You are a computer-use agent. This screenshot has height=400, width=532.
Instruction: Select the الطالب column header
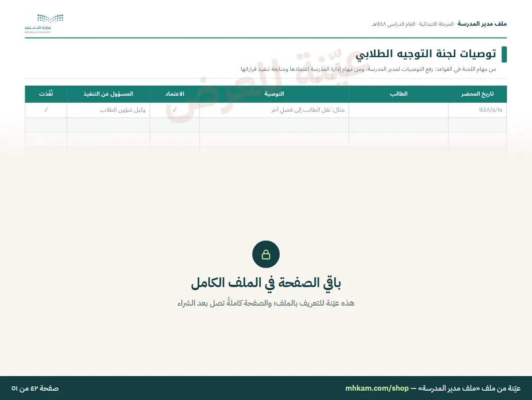click(399, 94)
